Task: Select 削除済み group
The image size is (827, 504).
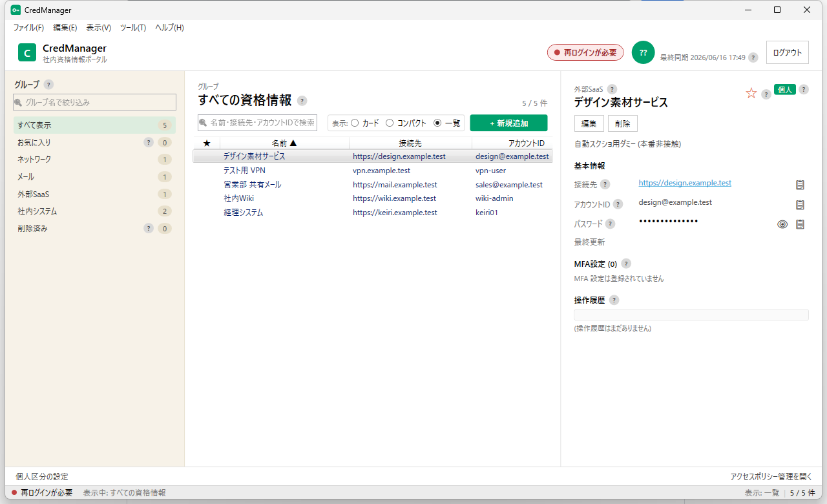Action: (94, 228)
